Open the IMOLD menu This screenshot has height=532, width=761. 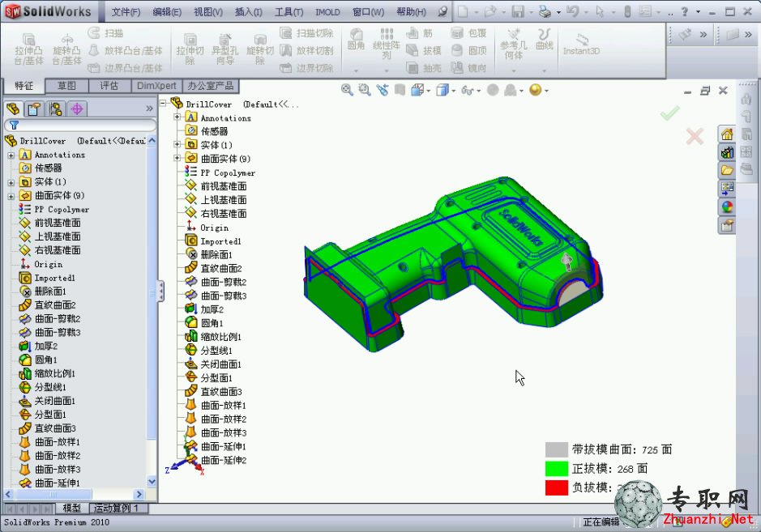pos(327,11)
